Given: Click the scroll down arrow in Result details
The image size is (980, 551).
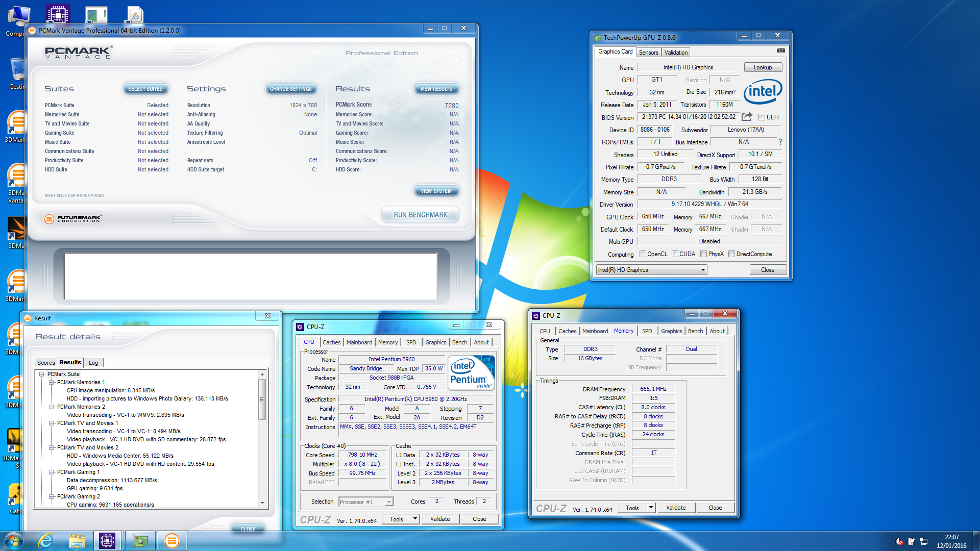Looking at the screenshot, I should coord(262,503).
